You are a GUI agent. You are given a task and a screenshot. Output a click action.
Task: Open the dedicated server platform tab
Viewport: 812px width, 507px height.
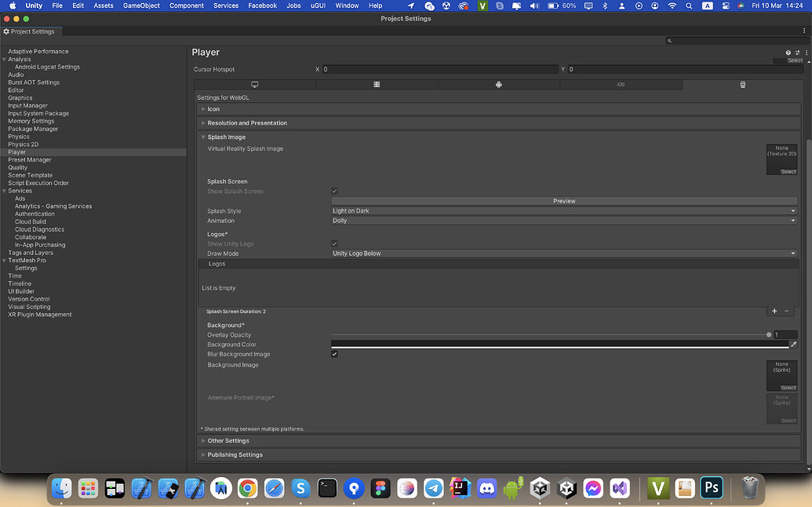377,85
